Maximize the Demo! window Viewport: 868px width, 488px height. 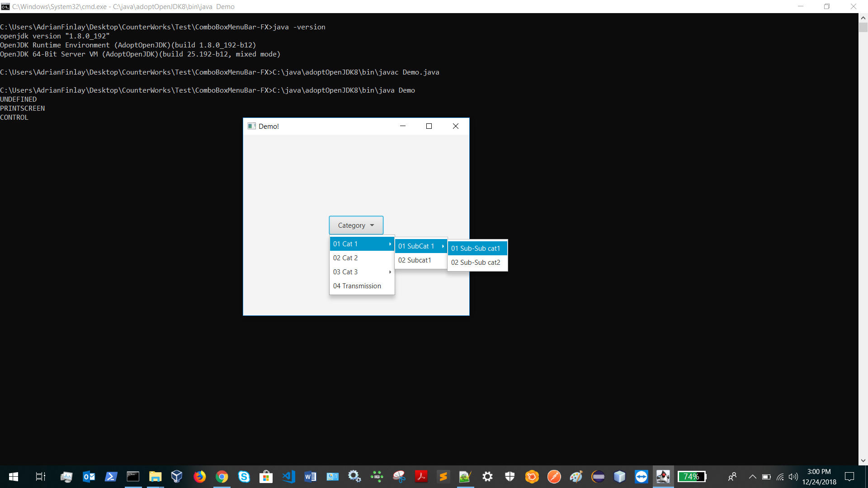pos(429,126)
